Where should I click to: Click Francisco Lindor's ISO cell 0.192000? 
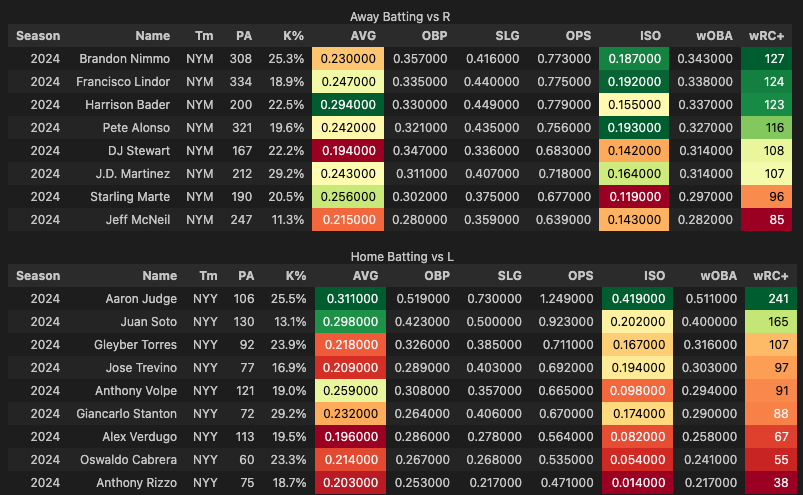[x=634, y=82]
